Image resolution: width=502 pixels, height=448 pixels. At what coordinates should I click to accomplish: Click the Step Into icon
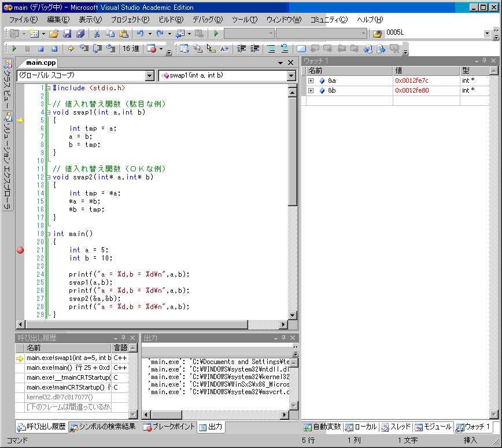[x=84, y=49]
